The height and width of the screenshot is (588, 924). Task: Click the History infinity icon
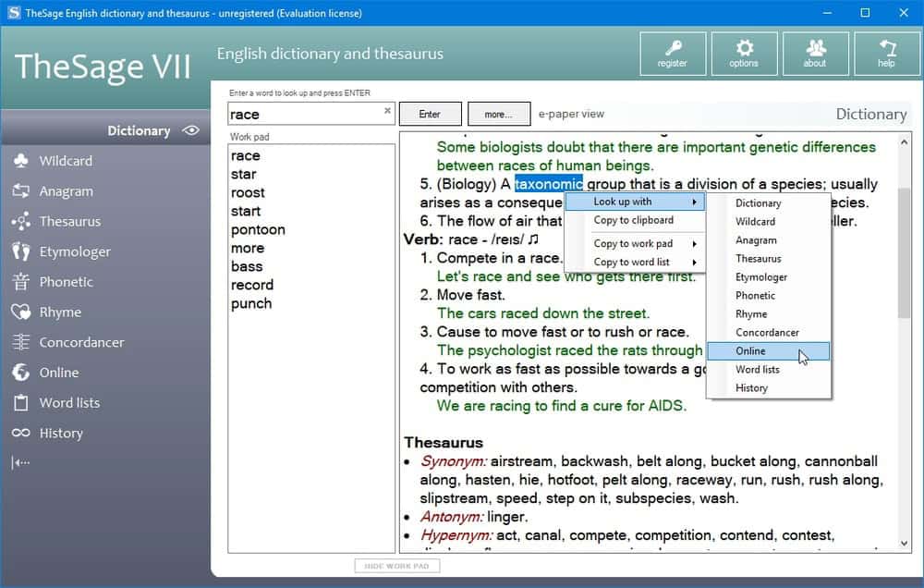coord(20,433)
